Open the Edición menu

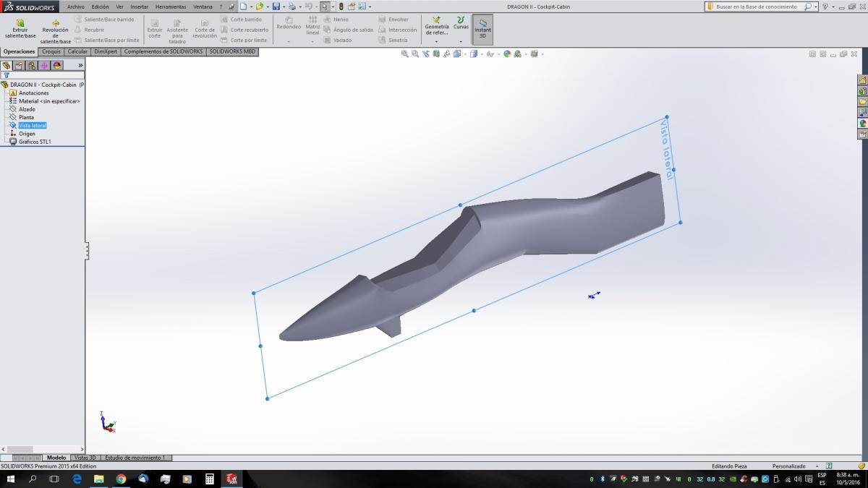point(100,7)
